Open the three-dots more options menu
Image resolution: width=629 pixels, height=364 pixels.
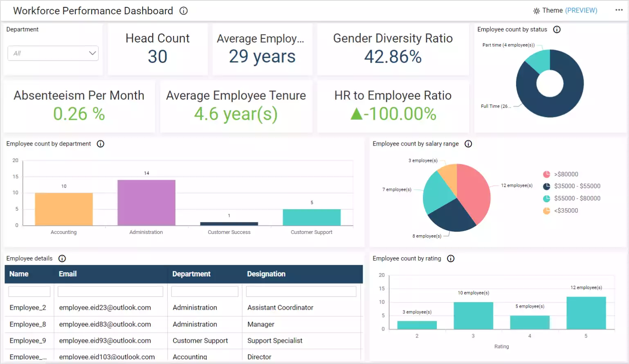coord(619,10)
